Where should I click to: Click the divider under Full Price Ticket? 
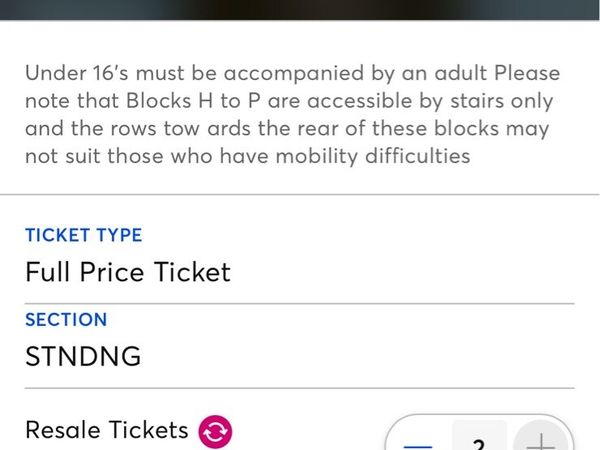coord(300,303)
